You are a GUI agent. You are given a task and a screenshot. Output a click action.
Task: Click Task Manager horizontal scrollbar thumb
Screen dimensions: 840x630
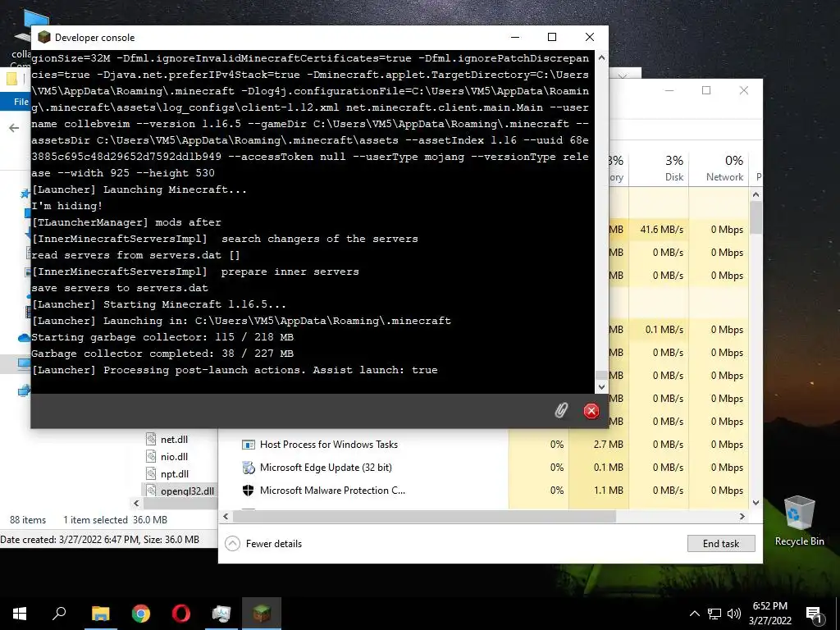[x=424, y=517]
